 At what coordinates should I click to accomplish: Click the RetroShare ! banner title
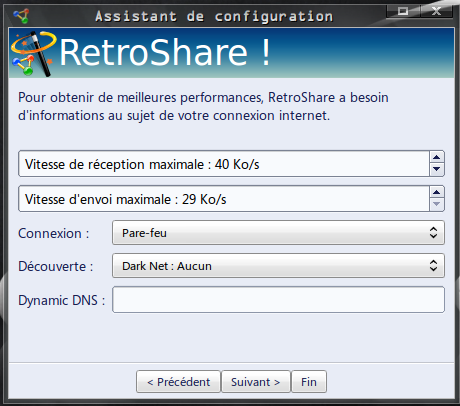(165, 53)
